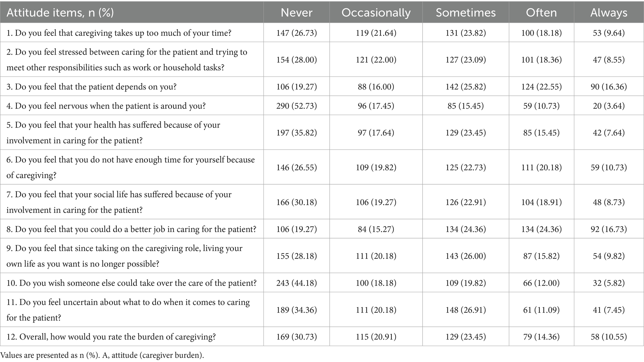Viewport: 644px width, 362px height.
Task: Select item 8 about doing a better job
Action: point(131,229)
